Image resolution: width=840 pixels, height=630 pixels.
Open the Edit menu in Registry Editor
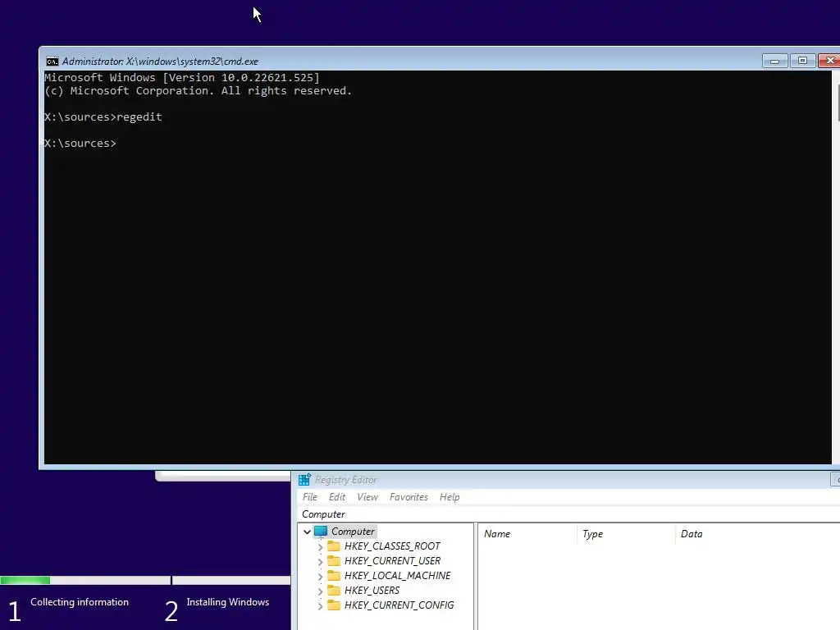pyautogui.click(x=337, y=497)
